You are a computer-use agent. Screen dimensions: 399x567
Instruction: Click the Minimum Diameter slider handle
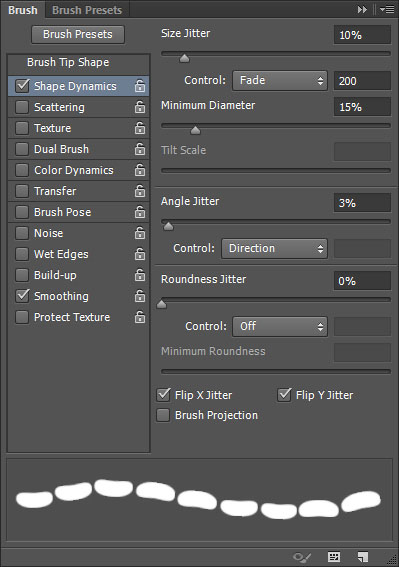[195, 130]
